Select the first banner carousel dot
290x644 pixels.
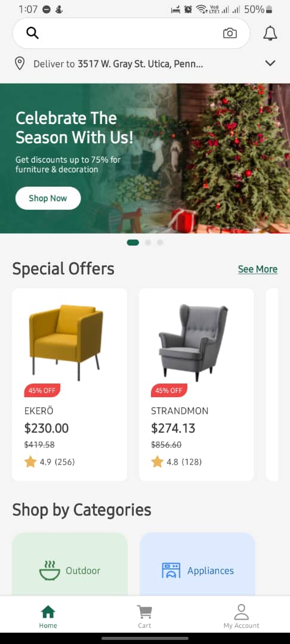click(133, 242)
